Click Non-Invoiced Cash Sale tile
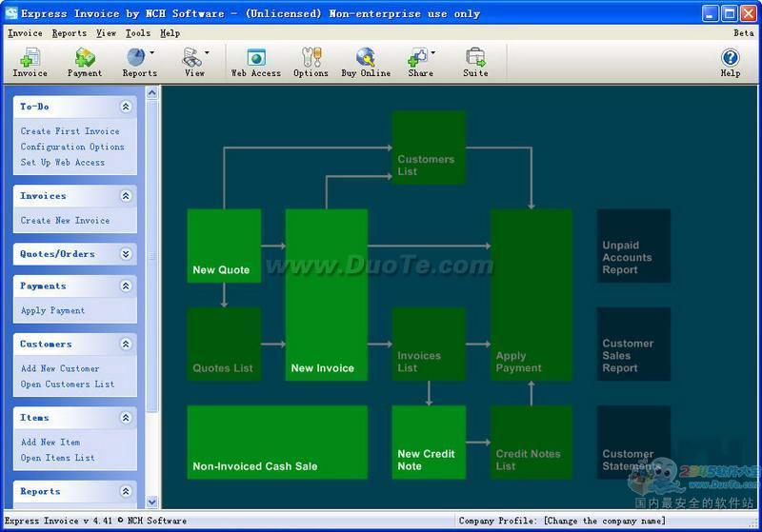Screen dimensions: 762x532 click(x=277, y=443)
